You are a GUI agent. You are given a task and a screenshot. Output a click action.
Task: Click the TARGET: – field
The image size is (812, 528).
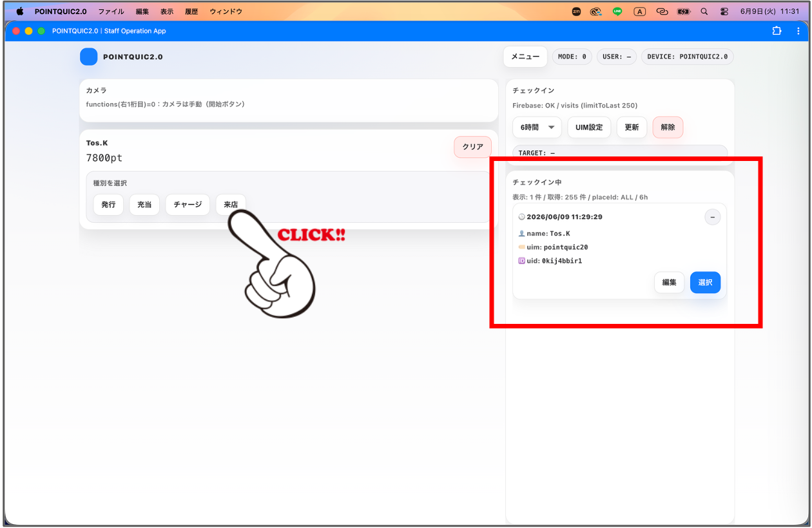tap(620, 153)
